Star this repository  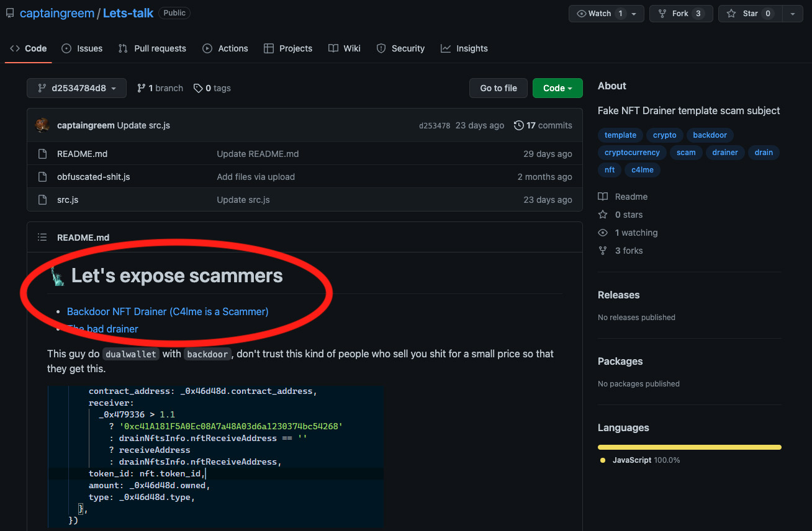(750, 14)
